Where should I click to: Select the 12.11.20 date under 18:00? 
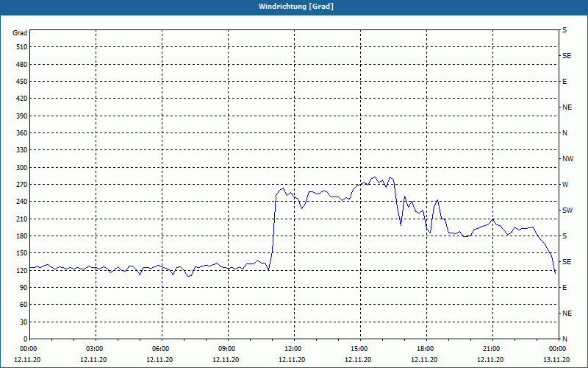[424, 360]
